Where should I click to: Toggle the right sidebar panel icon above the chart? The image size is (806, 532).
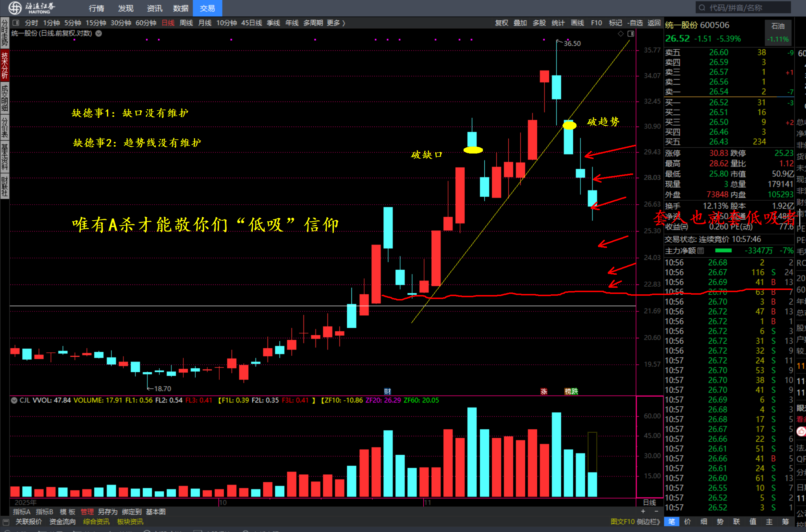tap(631, 34)
